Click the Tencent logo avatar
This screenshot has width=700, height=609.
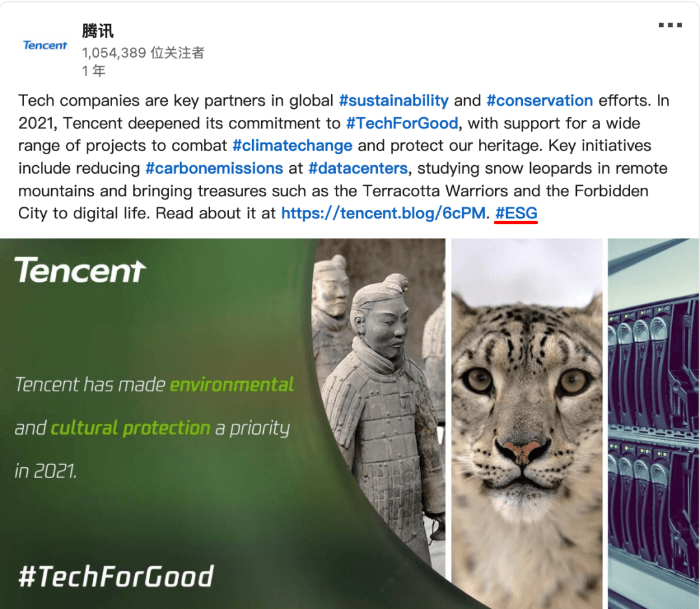45,45
